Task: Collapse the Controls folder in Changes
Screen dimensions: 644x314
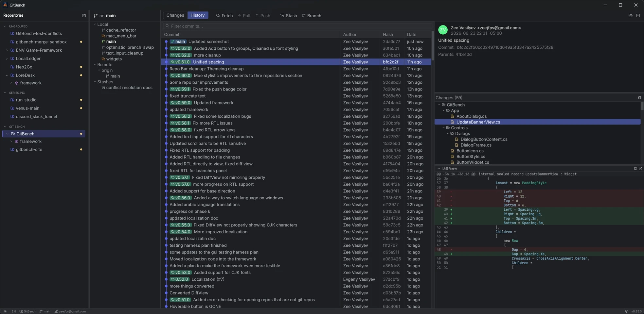Action: [x=444, y=128]
